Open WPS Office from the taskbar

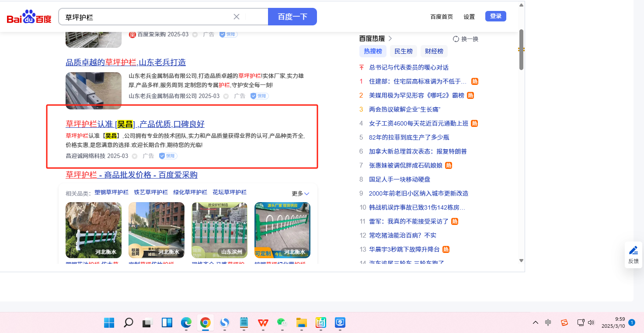pyautogui.click(x=263, y=323)
